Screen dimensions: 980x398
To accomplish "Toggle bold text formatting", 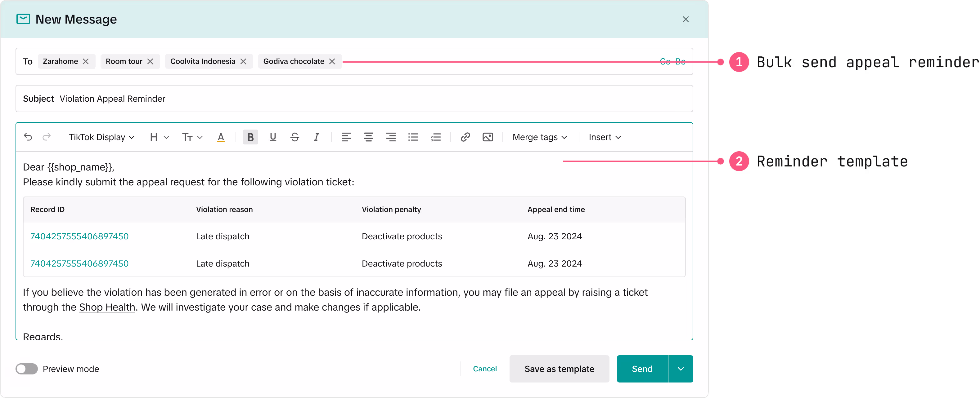I will coord(250,137).
